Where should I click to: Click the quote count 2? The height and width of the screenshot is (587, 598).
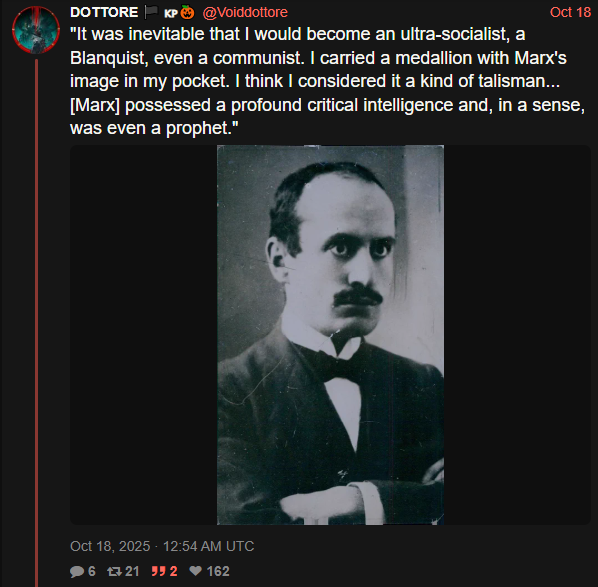click(x=174, y=571)
